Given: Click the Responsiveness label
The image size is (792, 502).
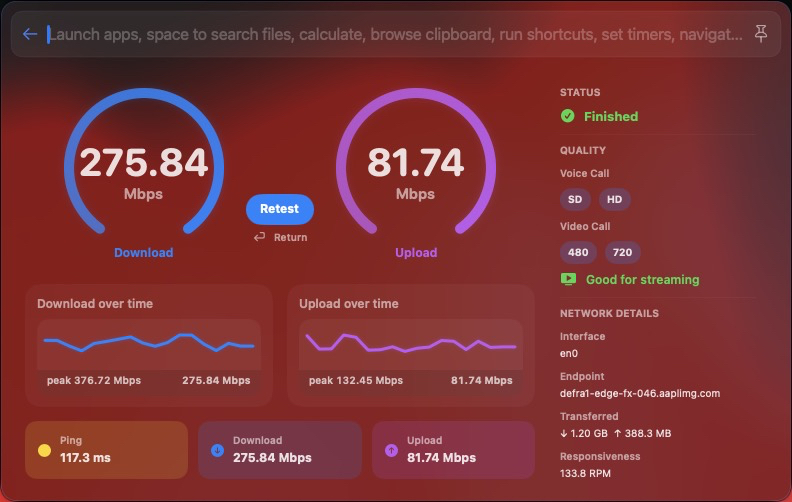Looking at the screenshot, I should coord(600,457).
